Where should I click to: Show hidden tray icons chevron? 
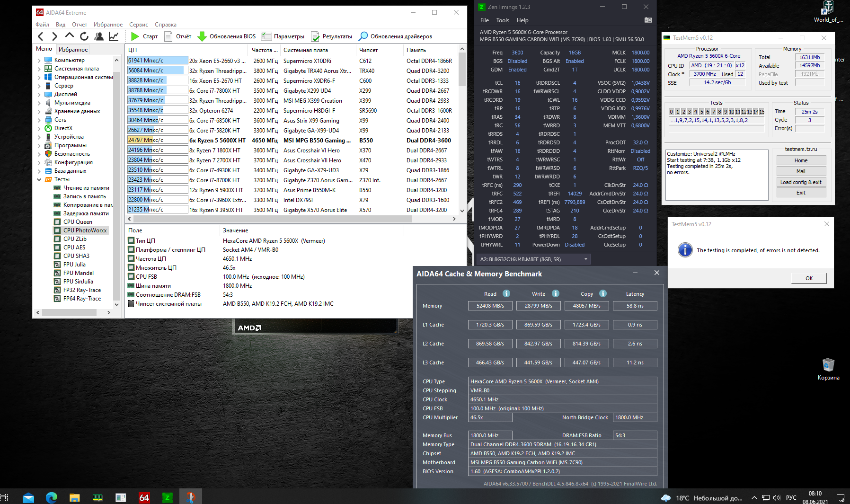754,497
